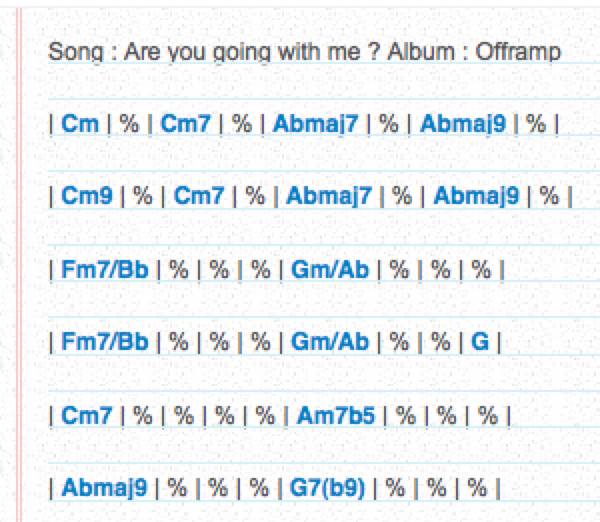Click Fm7/Bb chord in fourth row
This screenshot has width=600, height=522.
(x=104, y=341)
